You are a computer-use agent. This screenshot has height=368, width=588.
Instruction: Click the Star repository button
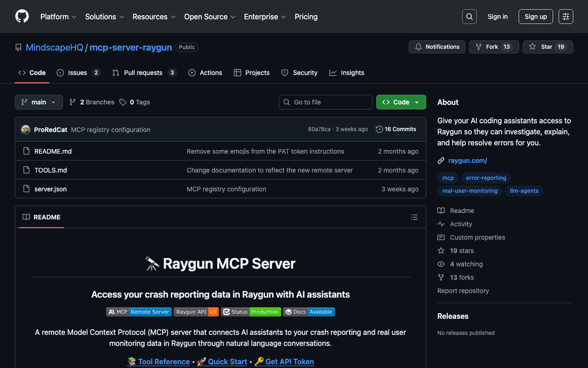pos(548,47)
